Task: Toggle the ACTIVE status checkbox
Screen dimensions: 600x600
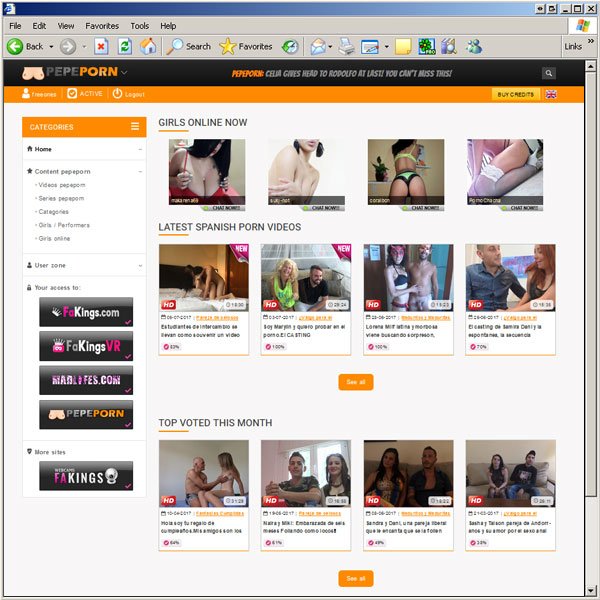Action: pos(72,94)
